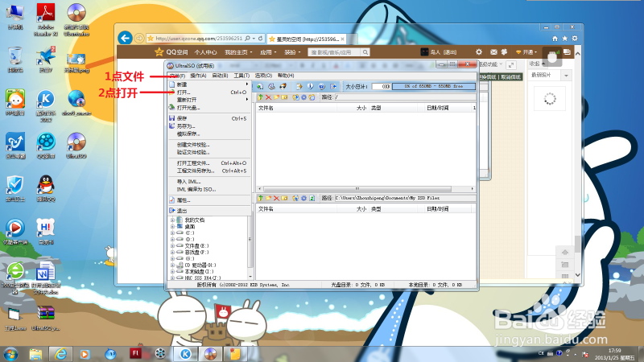Click the blue gear boot icon in image toolbar
This screenshot has width=644, height=362.
pyautogui.click(x=304, y=97)
